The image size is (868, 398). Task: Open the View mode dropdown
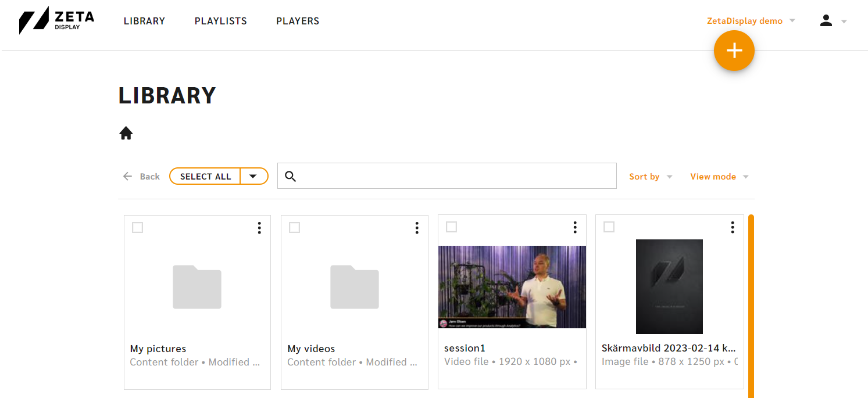719,177
